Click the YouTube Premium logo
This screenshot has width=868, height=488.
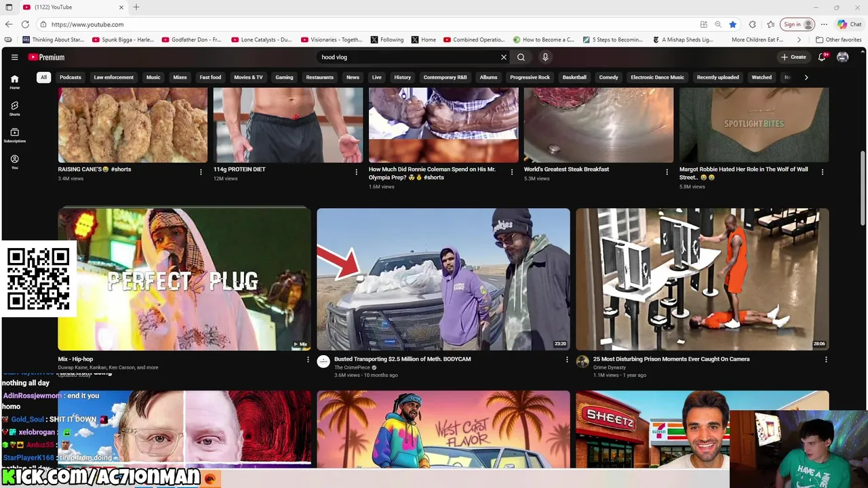[46, 57]
